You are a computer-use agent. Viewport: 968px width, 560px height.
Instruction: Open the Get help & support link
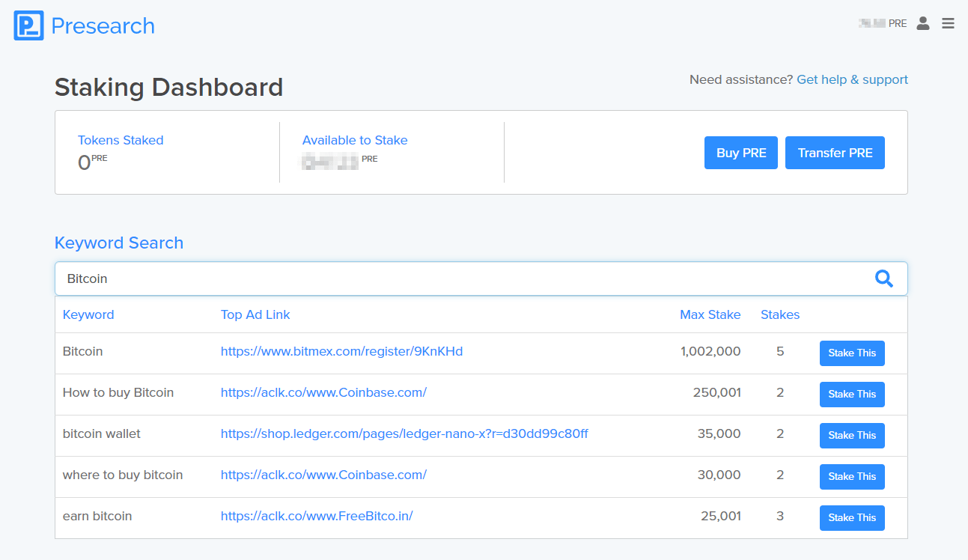(852, 79)
